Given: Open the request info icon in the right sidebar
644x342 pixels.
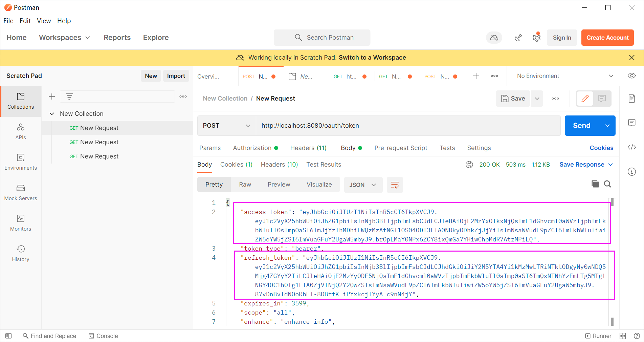Looking at the screenshot, I should pos(632,172).
